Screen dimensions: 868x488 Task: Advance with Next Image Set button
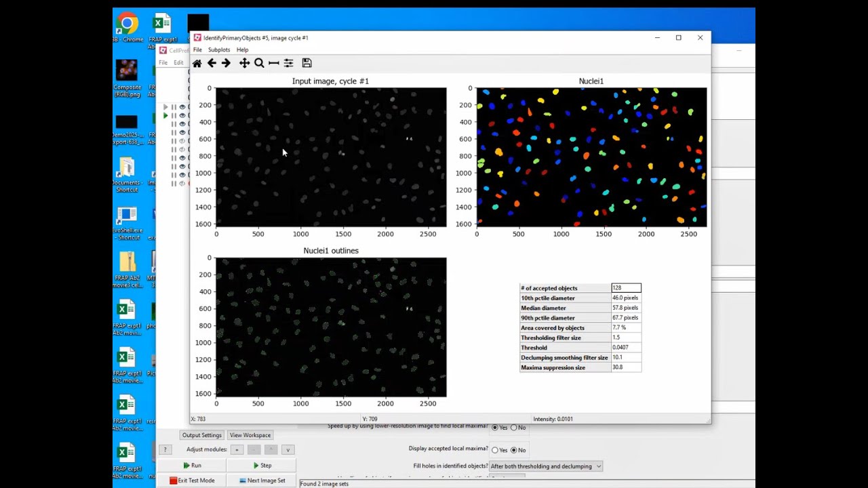click(262, 481)
